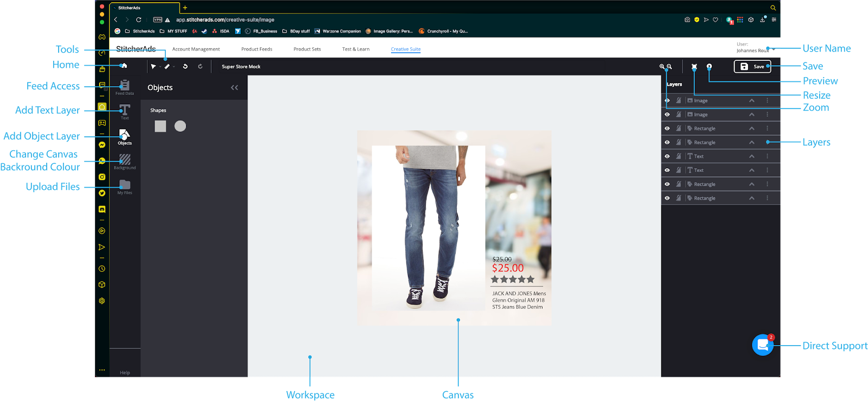Hide the second Rectangle layer
Screen dimensions: 868x401
tap(667, 142)
